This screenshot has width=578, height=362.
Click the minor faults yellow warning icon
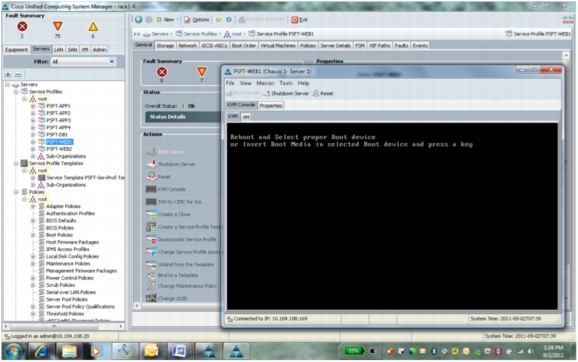point(93,27)
